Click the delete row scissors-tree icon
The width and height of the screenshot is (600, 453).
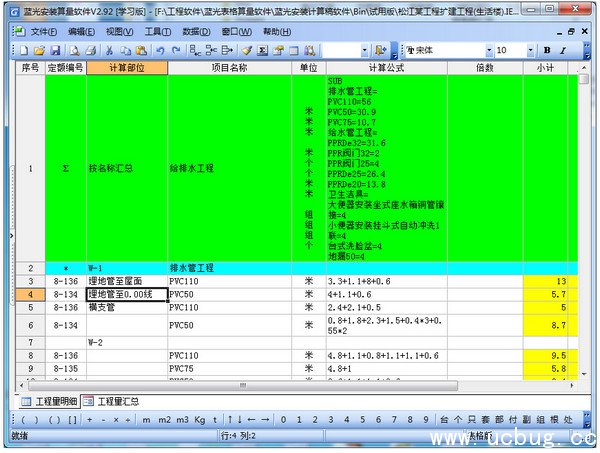pyautogui.click(x=211, y=51)
